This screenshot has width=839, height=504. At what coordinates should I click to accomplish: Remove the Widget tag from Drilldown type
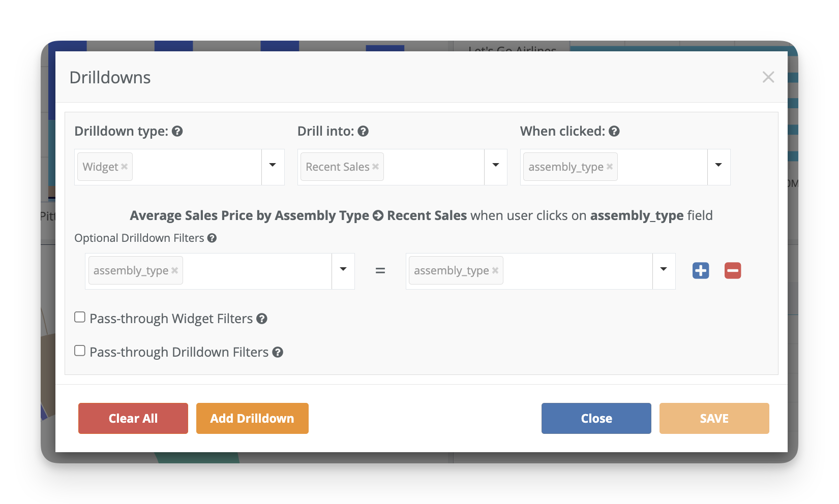(x=125, y=167)
